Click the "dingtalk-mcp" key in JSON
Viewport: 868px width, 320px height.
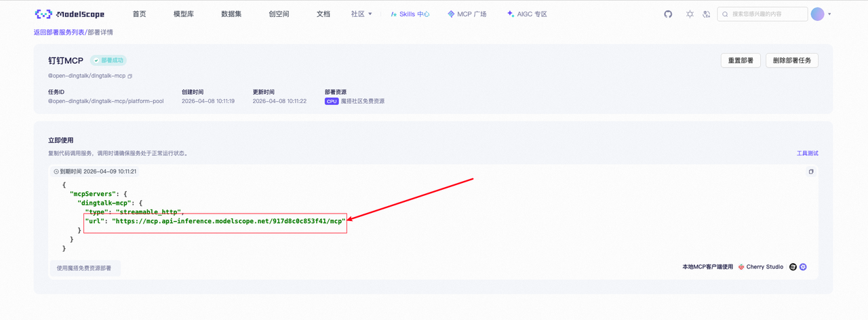click(104, 203)
